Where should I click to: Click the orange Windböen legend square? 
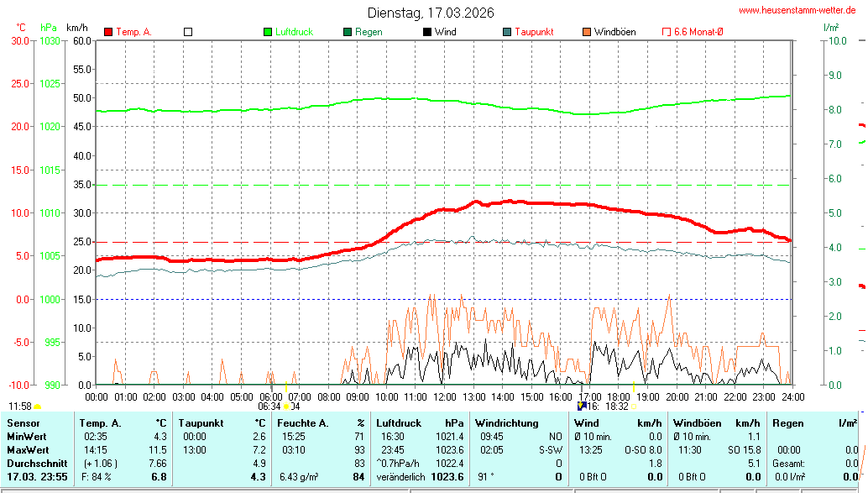pyautogui.click(x=587, y=32)
